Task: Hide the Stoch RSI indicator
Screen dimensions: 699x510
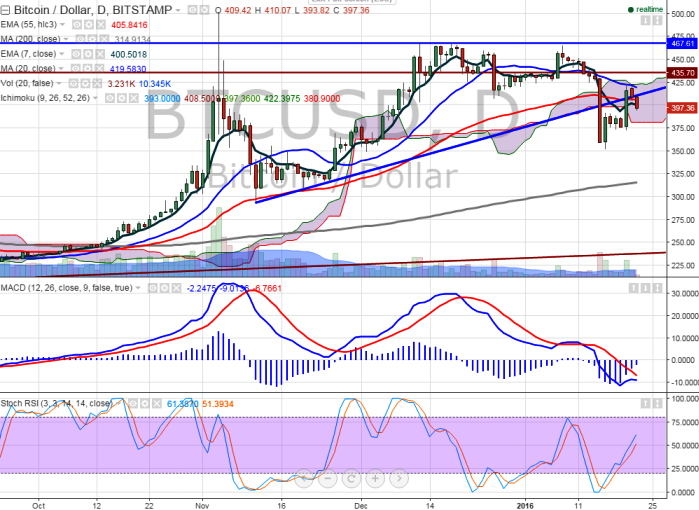Action: click(x=133, y=403)
